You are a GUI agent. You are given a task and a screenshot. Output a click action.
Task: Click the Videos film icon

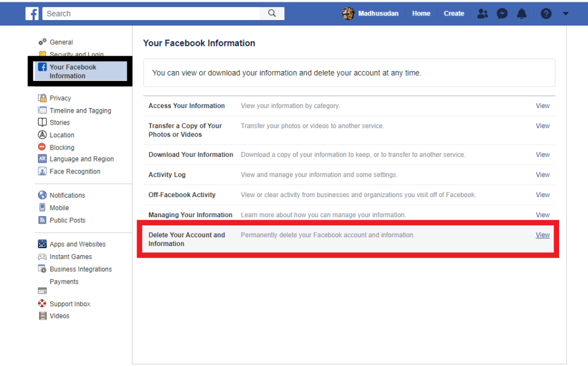[42, 315]
